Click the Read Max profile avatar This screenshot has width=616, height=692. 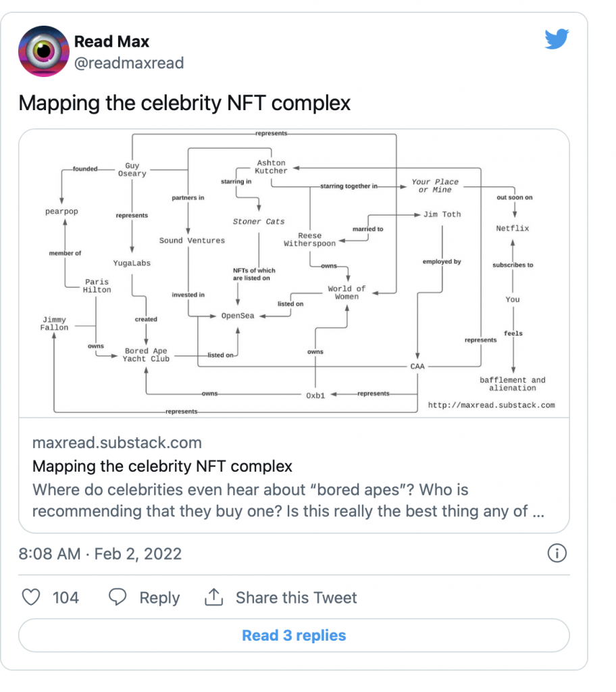[x=43, y=51]
